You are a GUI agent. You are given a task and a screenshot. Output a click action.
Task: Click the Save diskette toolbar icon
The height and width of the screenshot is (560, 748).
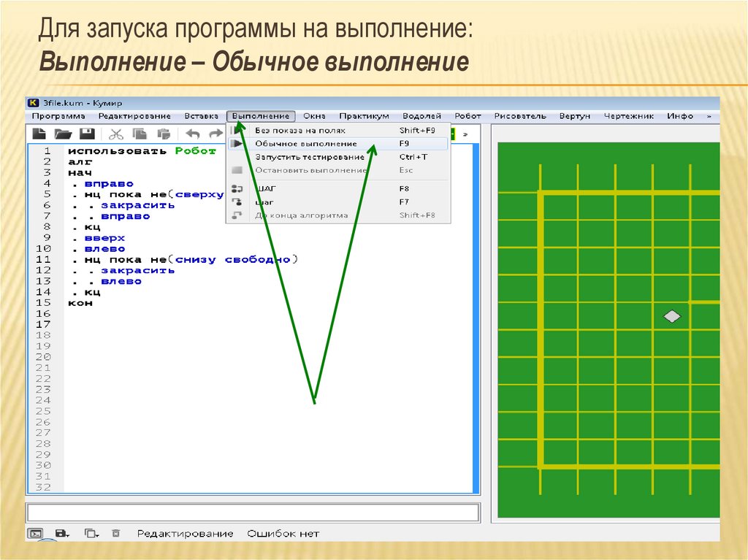click(87, 134)
